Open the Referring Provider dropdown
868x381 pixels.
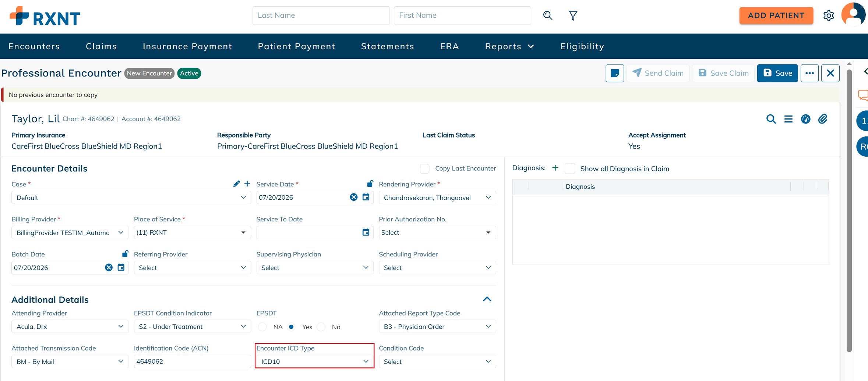click(x=192, y=268)
